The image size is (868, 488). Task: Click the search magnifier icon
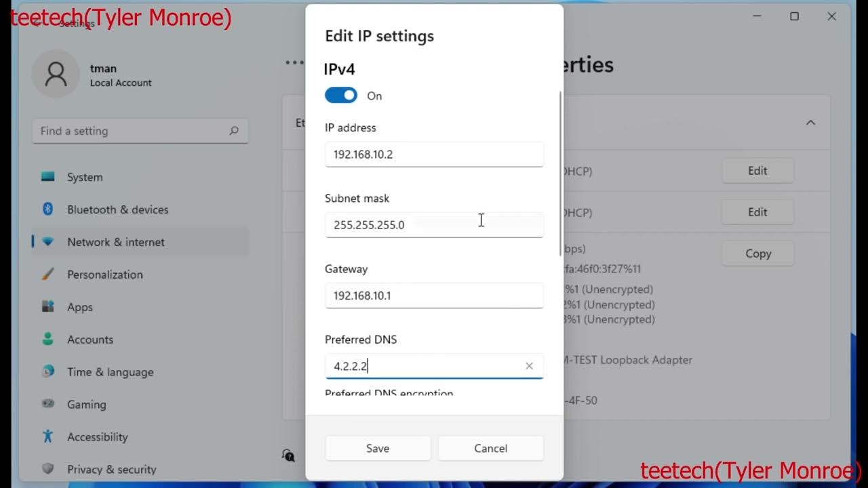pyautogui.click(x=234, y=131)
